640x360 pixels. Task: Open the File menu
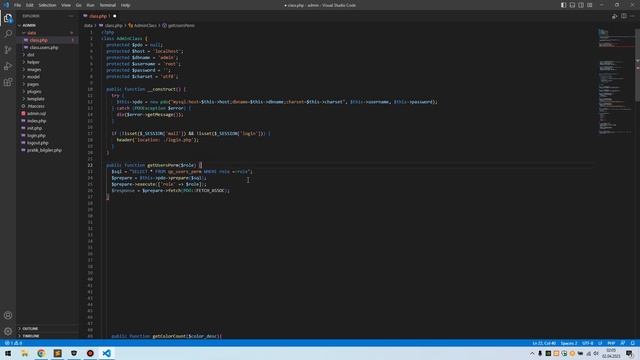point(17,5)
